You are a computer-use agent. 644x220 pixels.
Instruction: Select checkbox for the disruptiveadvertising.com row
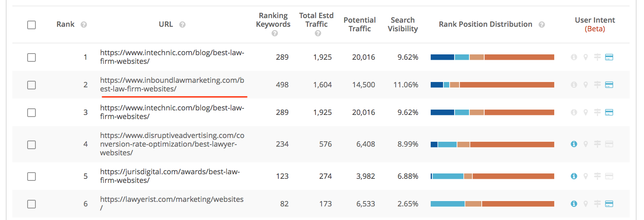pyautogui.click(x=31, y=144)
